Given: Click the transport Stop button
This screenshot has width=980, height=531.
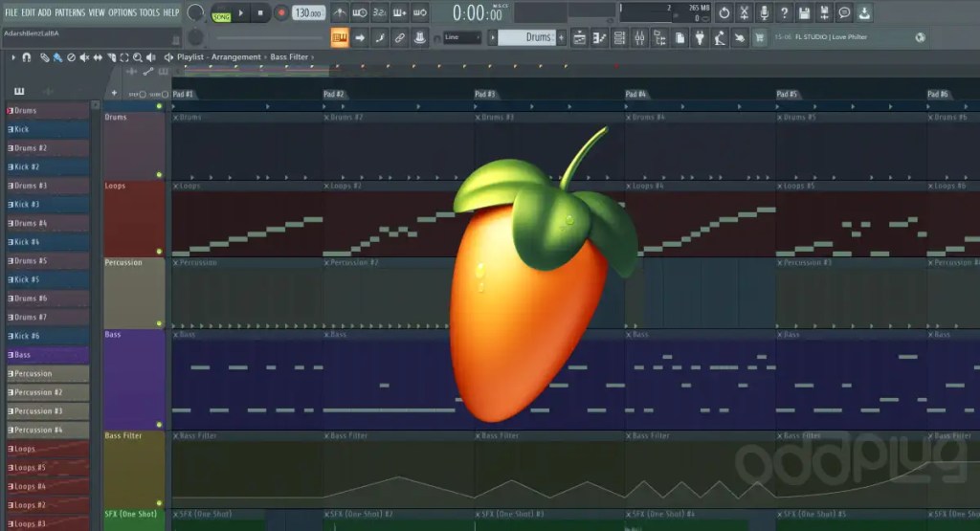Looking at the screenshot, I should [260, 12].
